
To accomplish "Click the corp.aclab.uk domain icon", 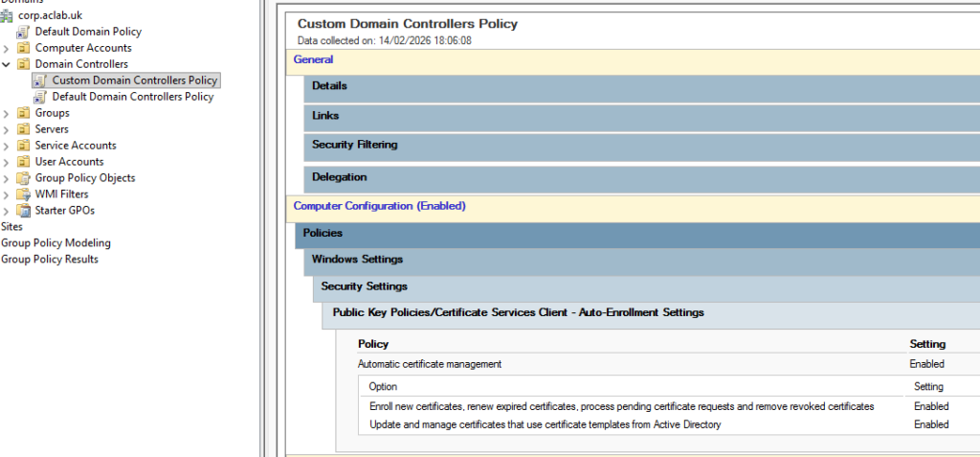I will coord(9,15).
